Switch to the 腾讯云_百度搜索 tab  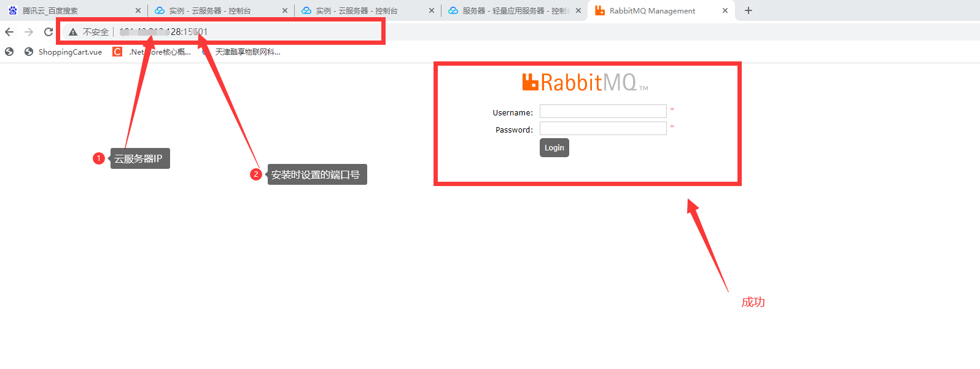point(74,10)
